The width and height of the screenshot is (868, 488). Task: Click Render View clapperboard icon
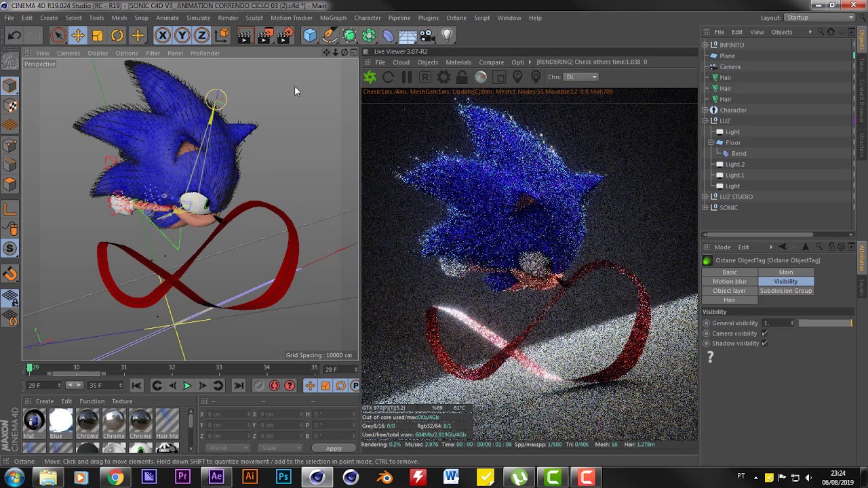pyautogui.click(x=245, y=35)
